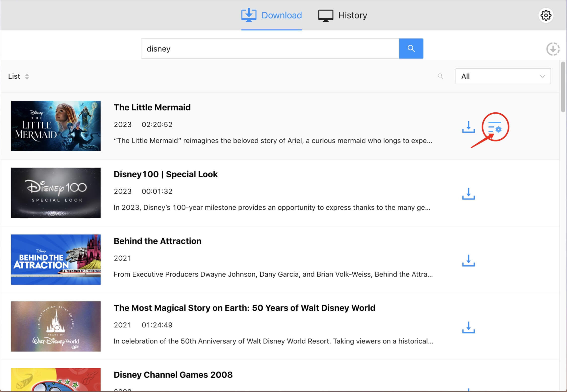The width and height of the screenshot is (567, 392).
Task: Select the title The Most Magical Story on Earth
Action: [x=244, y=308]
